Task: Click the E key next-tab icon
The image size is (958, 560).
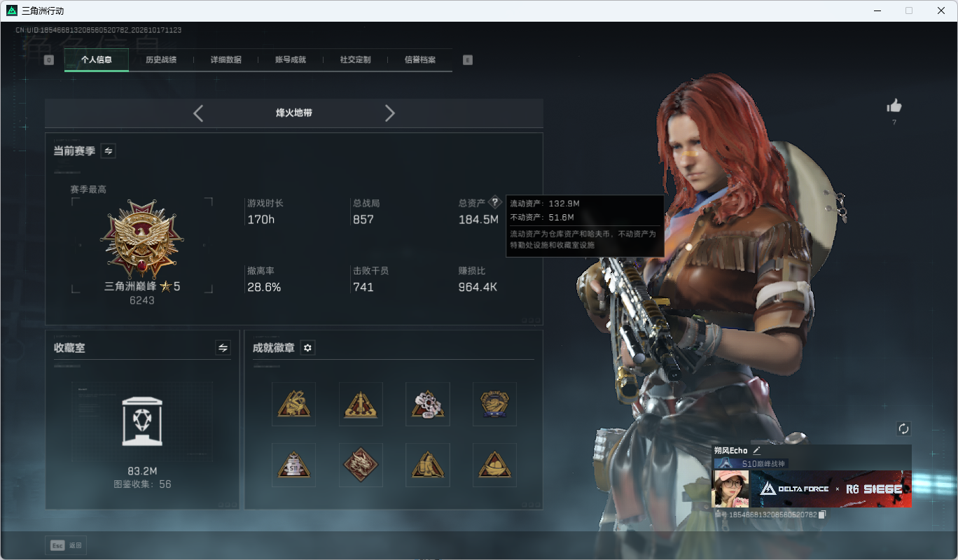Action: tap(468, 60)
